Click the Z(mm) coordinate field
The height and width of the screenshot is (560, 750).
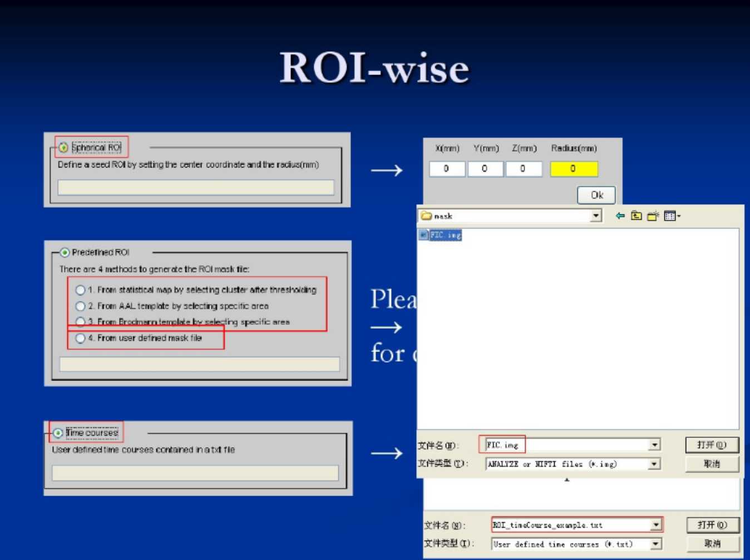point(524,169)
